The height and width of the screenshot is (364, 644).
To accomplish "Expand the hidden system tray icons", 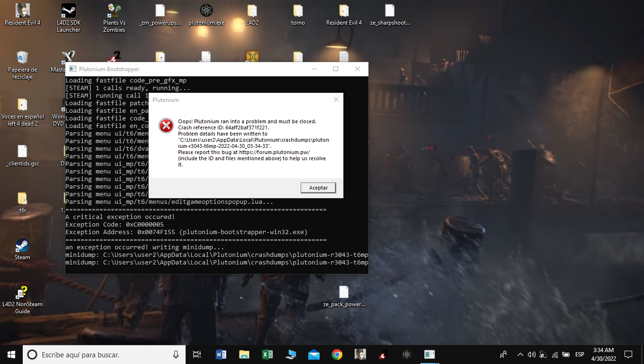I will 520,355.
